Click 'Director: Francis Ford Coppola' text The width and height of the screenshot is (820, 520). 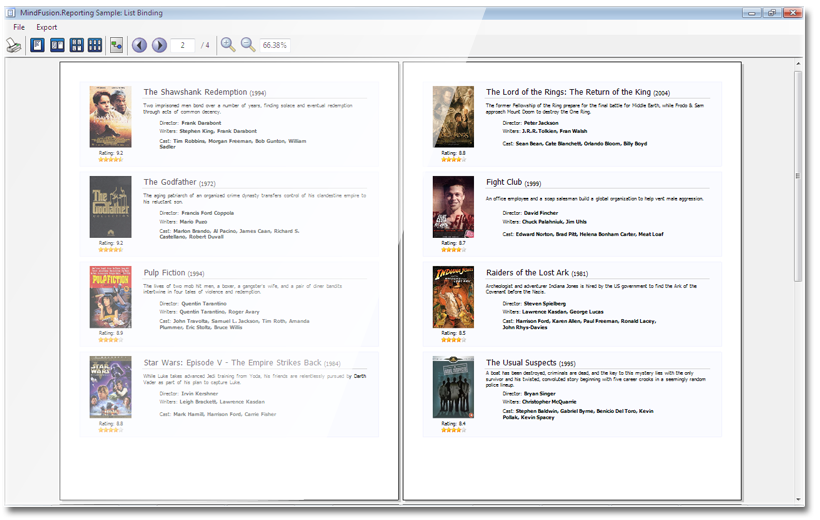[x=197, y=213]
